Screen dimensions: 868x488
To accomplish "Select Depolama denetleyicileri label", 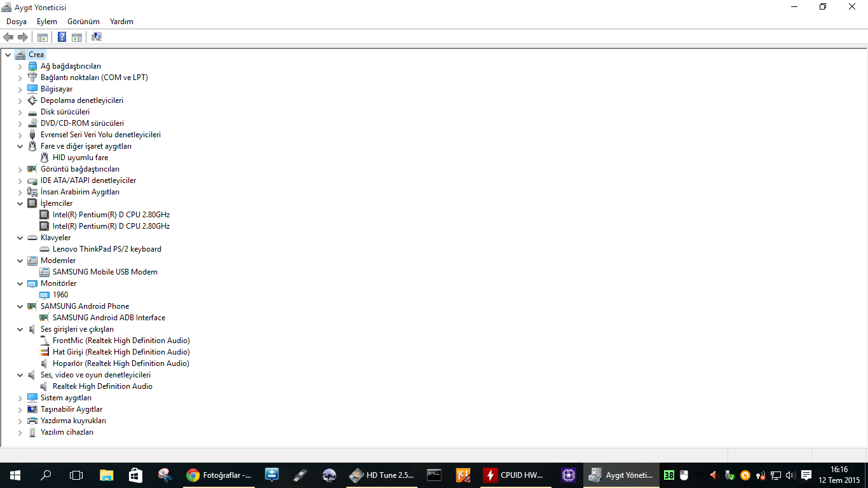I will pyautogui.click(x=82, y=100).
